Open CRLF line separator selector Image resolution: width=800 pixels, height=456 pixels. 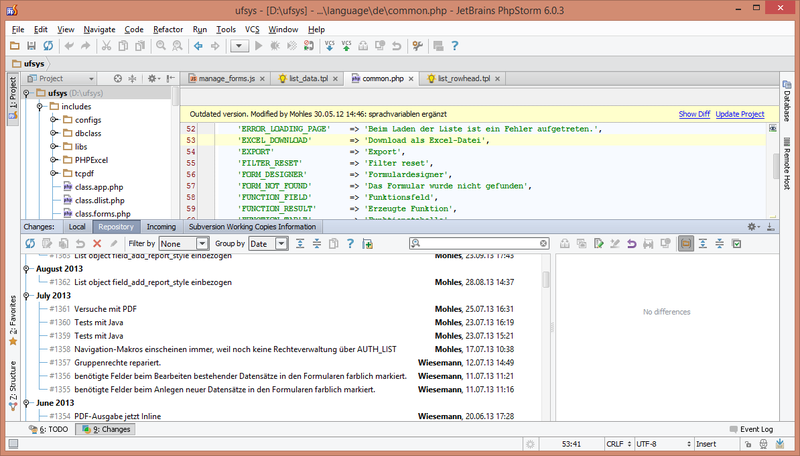tap(618, 444)
